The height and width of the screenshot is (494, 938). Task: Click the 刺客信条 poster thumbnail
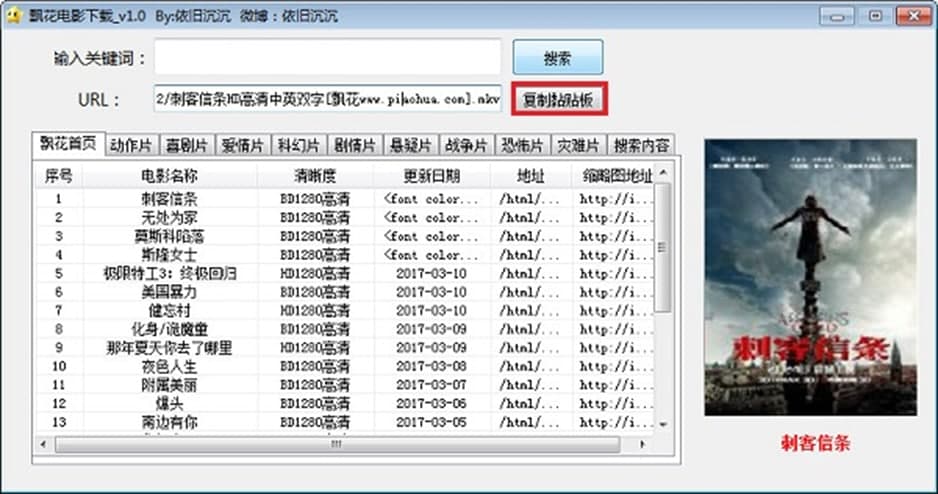click(x=810, y=278)
